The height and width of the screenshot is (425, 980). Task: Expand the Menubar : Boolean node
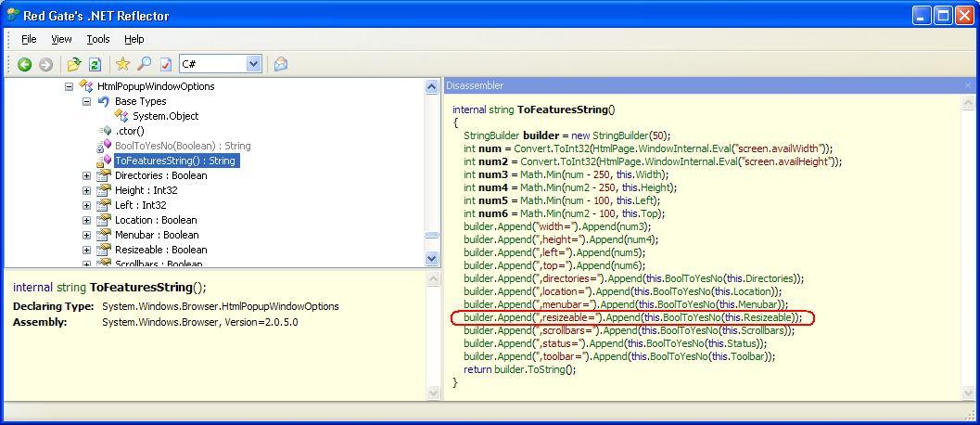pyautogui.click(x=87, y=236)
